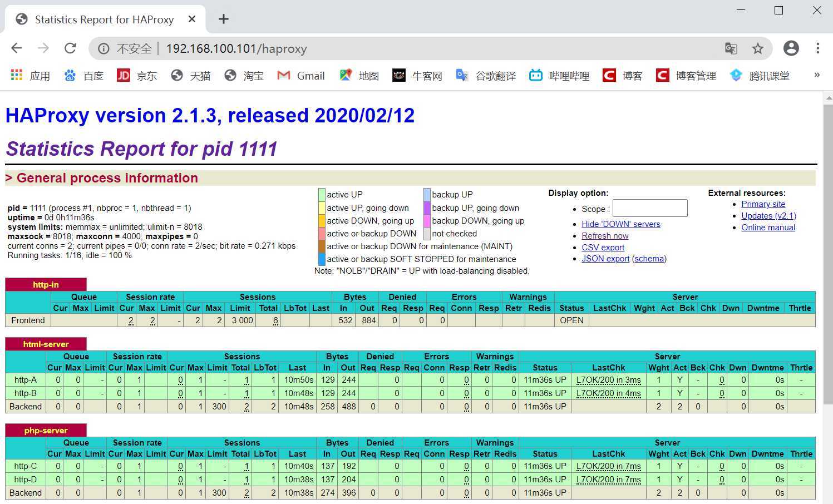Open the Chrome three-dot menu
The width and height of the screenshot is (833, 504).
[x=817, y=48]
